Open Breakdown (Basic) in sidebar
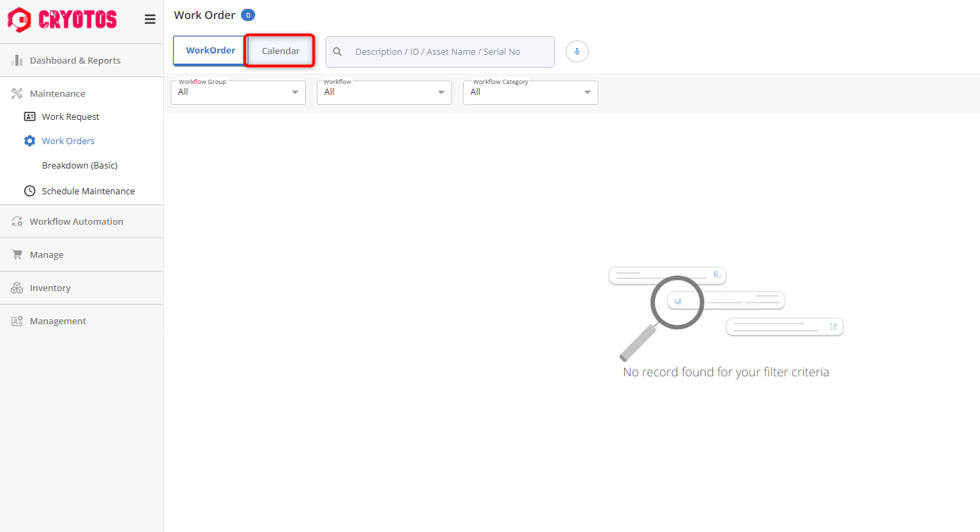980x532 pixels. 80,165
